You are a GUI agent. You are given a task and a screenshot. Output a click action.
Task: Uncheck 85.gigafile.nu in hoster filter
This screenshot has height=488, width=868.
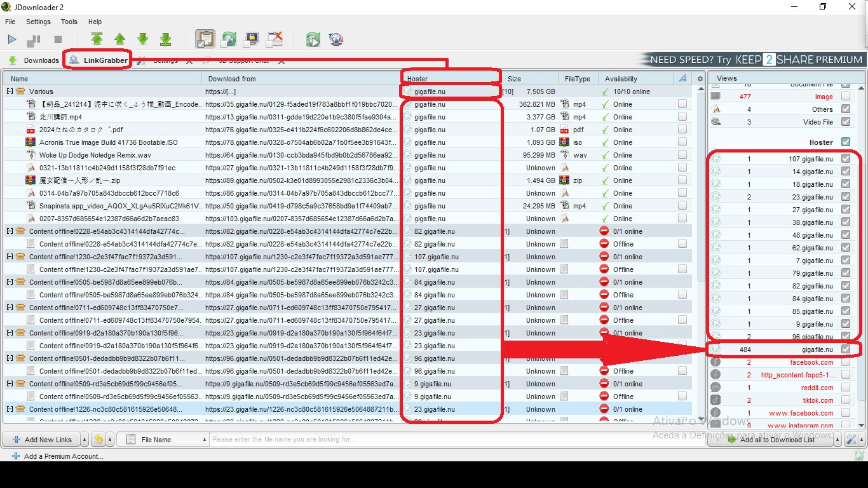click(x=845, y=311)
